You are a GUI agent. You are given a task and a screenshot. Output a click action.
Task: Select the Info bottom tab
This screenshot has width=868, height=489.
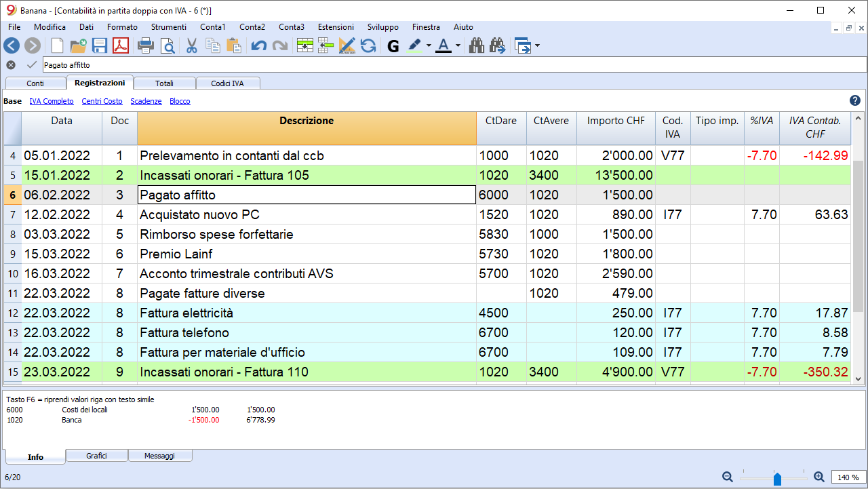[x=35, y=456]
